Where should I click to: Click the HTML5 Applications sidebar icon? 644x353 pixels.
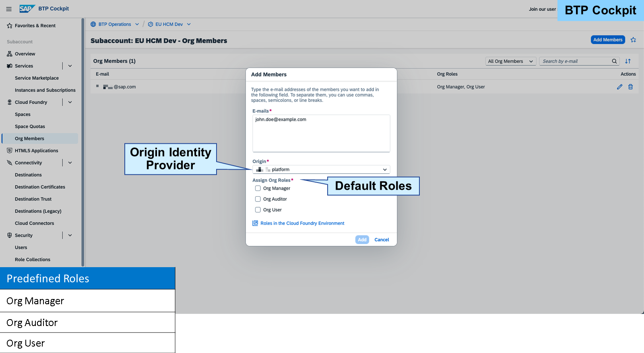pos(10,150)
